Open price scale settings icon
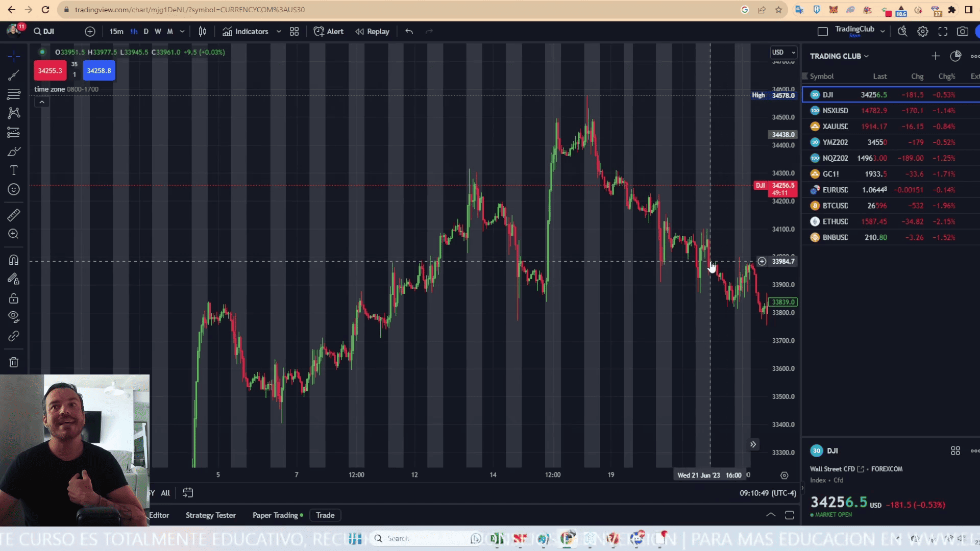Image resolution: width=980 pixels, height=551 pixels. click(x=785, y=475)
